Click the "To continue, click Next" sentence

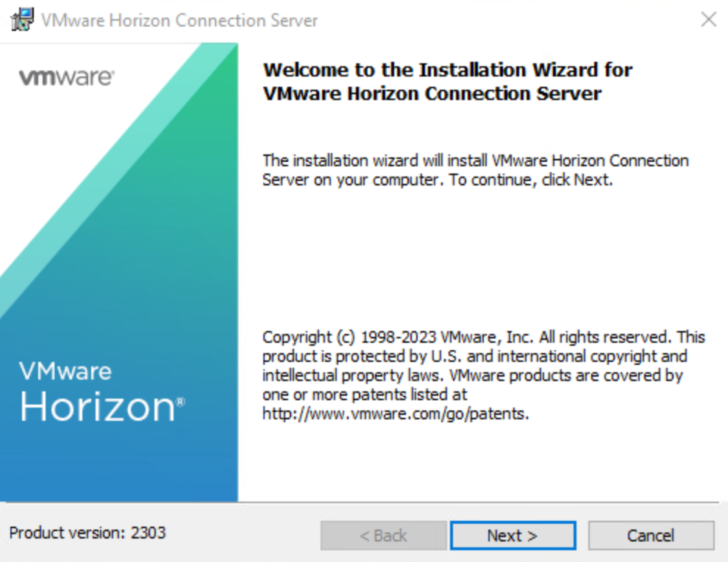click(x=531, y=180)
